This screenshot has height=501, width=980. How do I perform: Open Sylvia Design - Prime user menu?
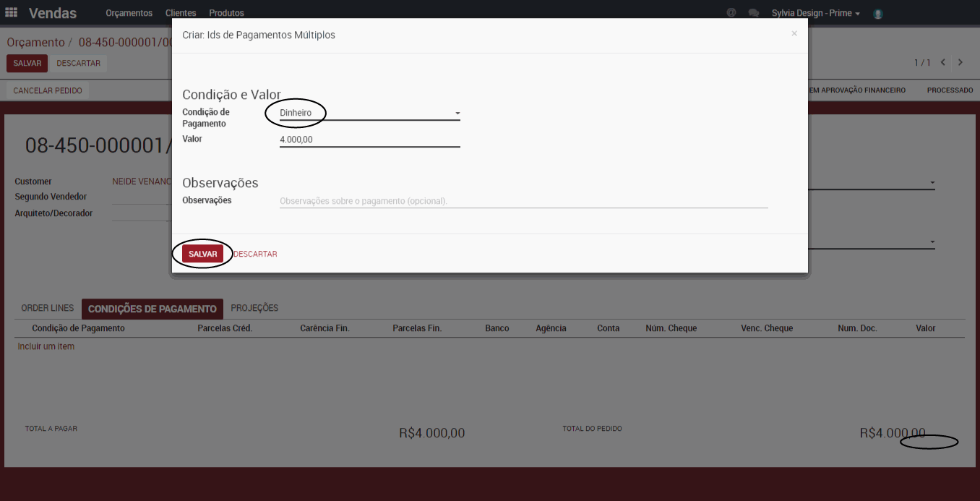click(x=815, y=13)
